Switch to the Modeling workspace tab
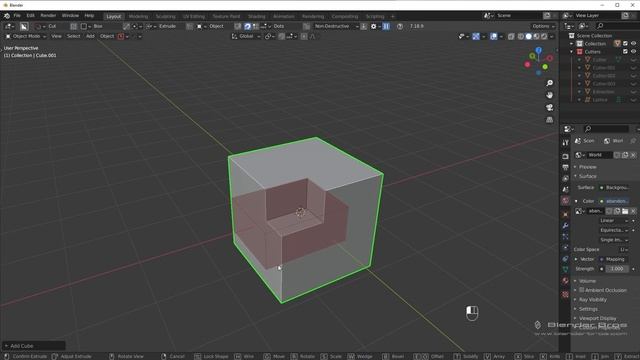Image resolution: width=640 pixels, height=360 pixels. pos(138,16)
